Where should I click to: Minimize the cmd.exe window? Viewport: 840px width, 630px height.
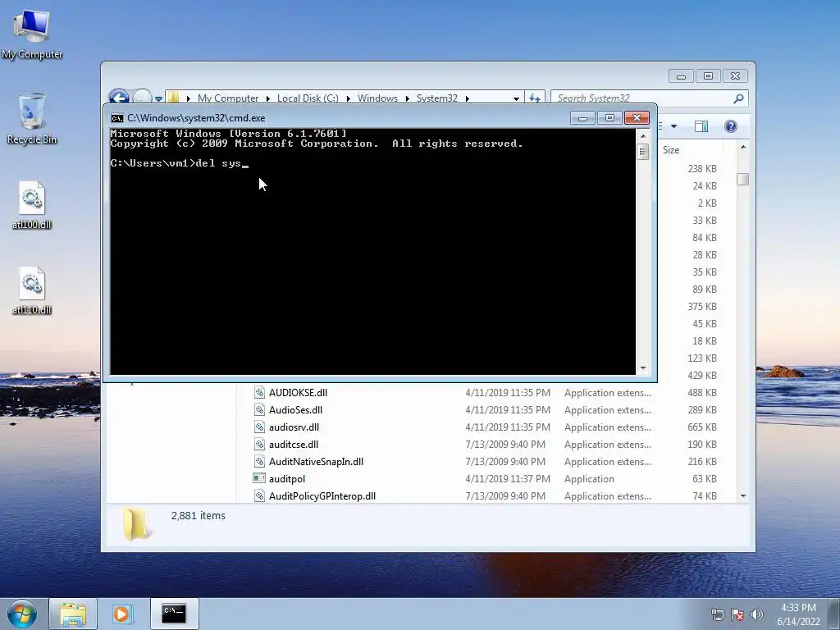point(582,118)
